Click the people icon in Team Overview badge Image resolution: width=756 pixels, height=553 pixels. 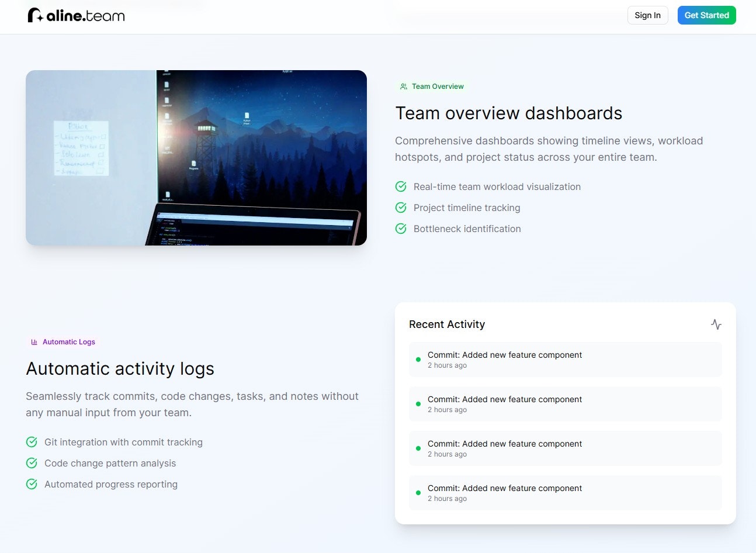[403, 86]
